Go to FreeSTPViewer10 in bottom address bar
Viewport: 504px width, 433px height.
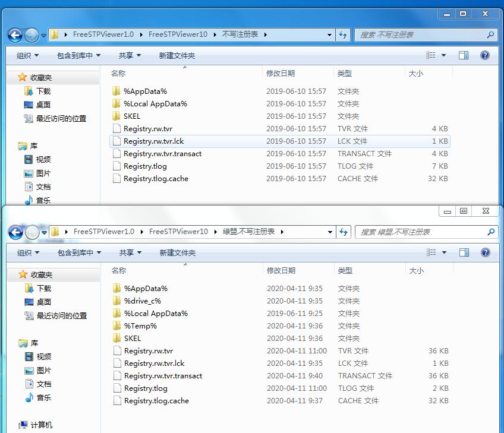pyautogui.click(x=179, y=232)
